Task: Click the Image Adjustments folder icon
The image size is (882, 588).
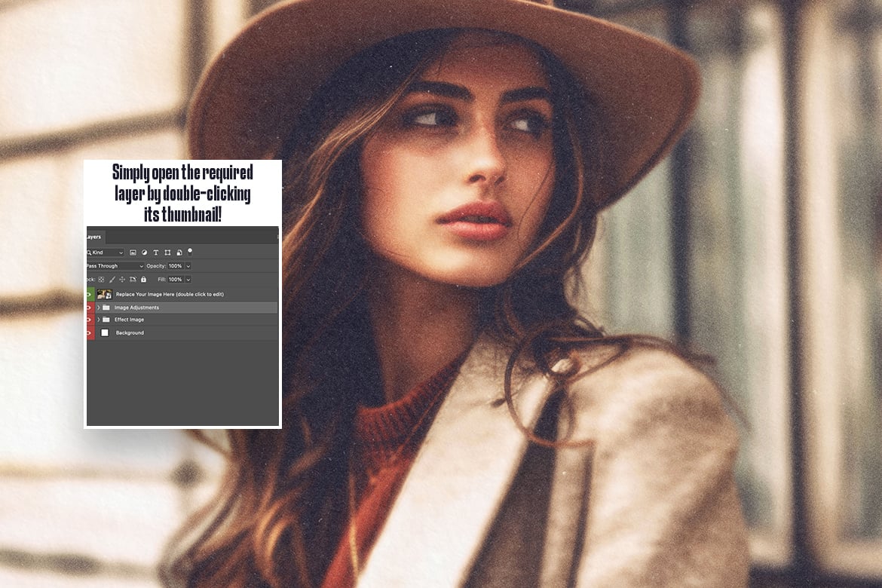Action: coord(106,308)
